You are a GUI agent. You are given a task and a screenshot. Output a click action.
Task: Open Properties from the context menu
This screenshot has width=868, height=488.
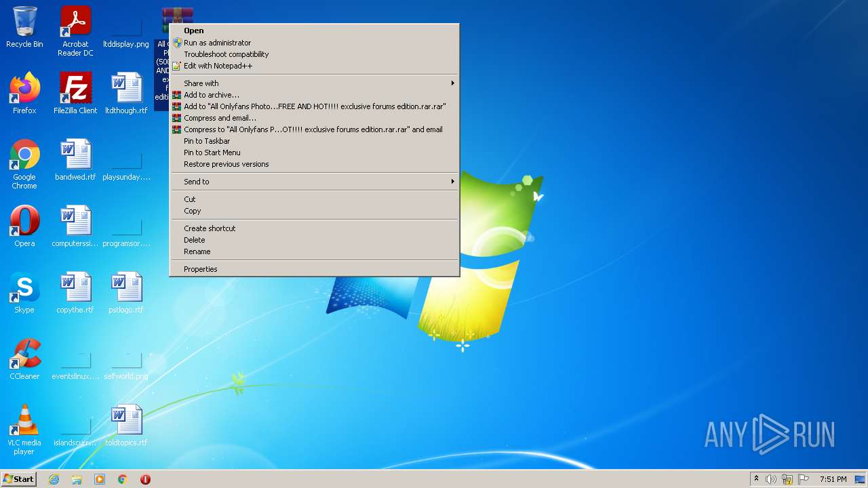314,269
